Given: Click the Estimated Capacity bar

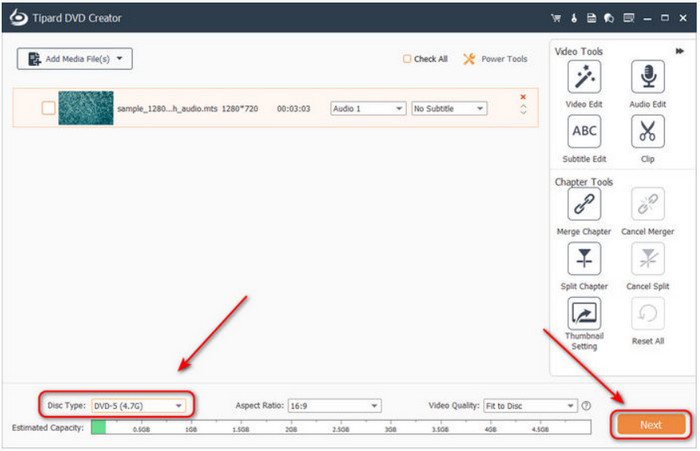Looking at the screenshot, I should 320,427.
